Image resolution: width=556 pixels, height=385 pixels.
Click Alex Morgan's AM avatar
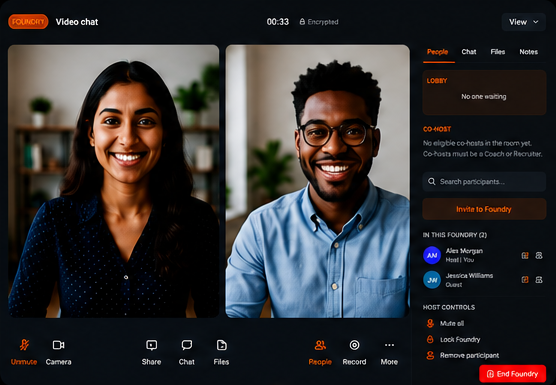pyautogui.click(x=432, y=255)
